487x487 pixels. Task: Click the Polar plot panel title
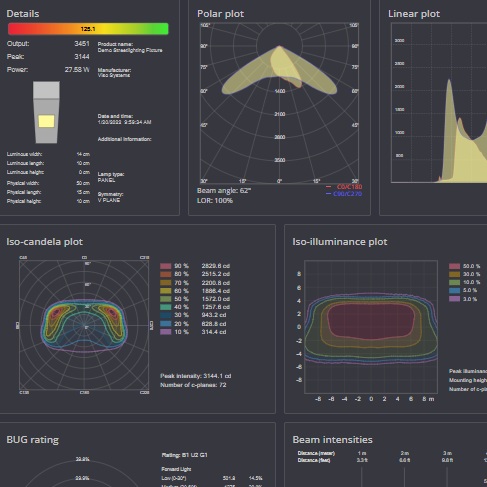tap(221, 14)
